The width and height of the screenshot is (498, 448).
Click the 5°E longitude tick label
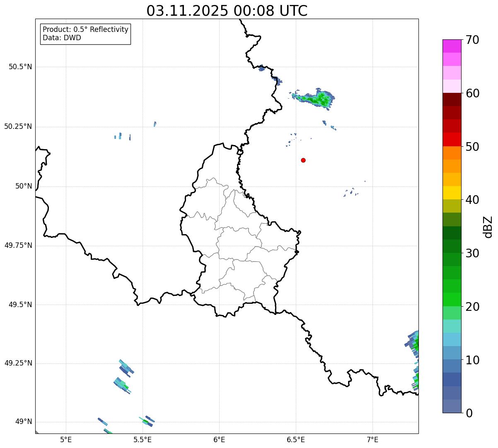pyautogui.click(x=66, y=439)
